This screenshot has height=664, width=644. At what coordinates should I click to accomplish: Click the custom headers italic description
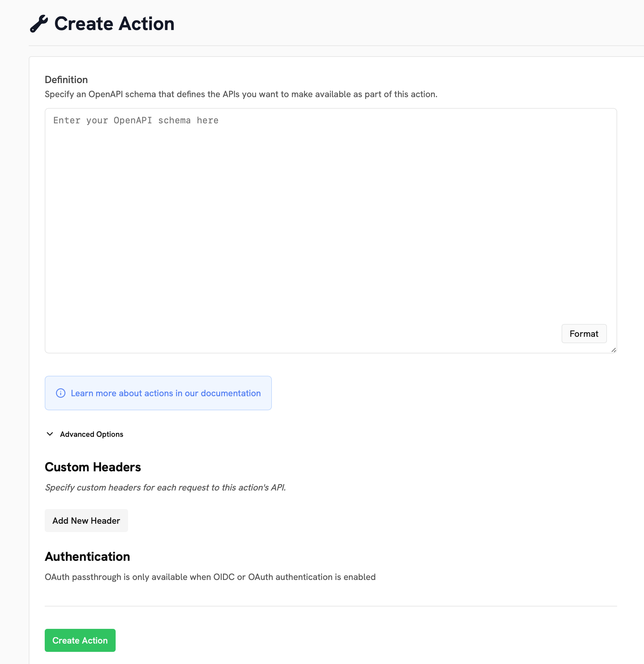click(165, 488)
